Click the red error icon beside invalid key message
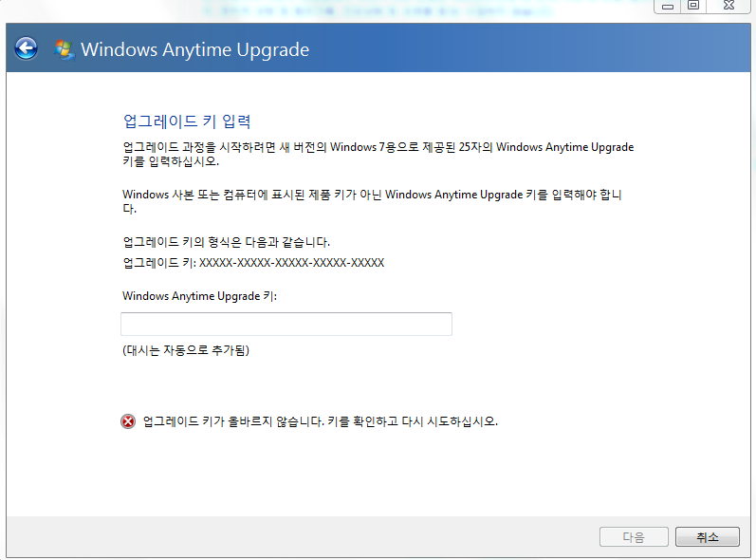Screen dimensions: 756x560 [128, 421]
